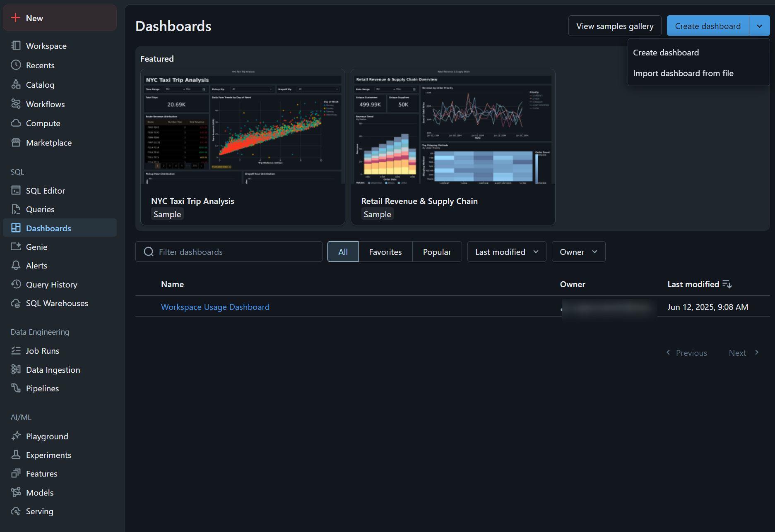Click the search magnifier icon in filter box

tap(149, 252)
